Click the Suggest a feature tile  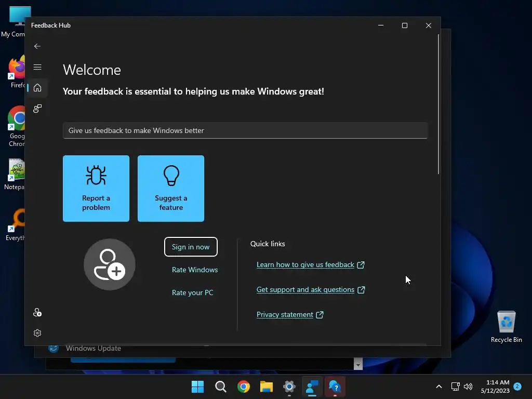click(x=171, y=189)
